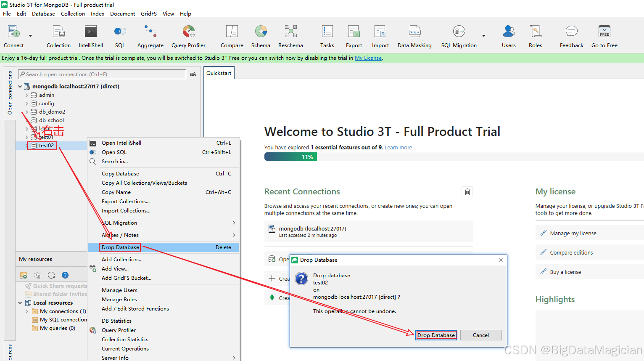Screen dimensions: 644x361
Task: Open the Database menu
Action: click(x=43, y=13)
